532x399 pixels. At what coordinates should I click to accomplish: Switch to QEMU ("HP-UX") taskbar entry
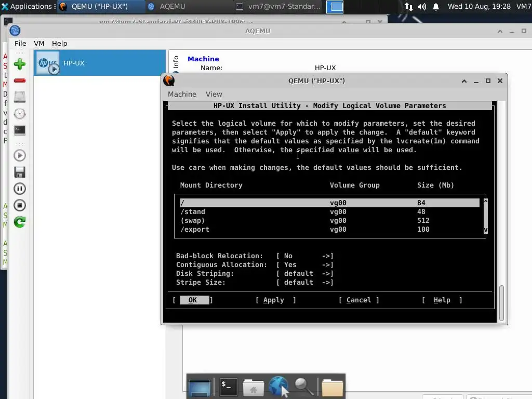click(101, 6)
